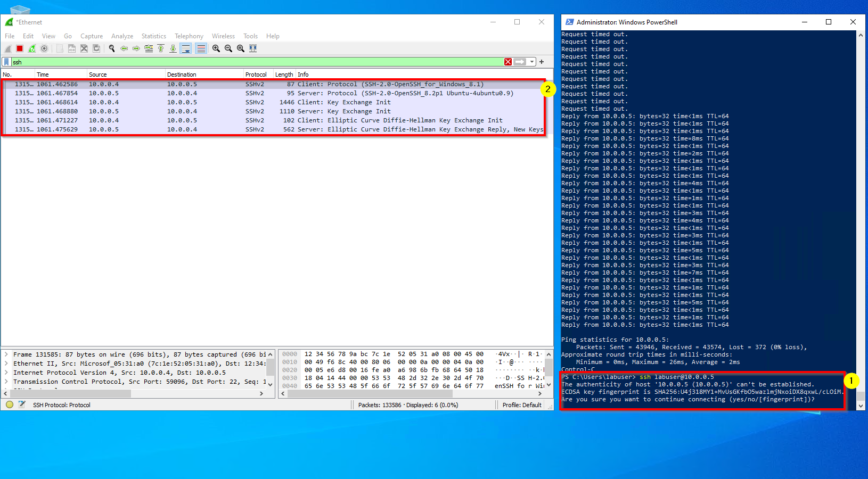This screenshot has height=479, width=868.
Task: Expand the Ethernet II details row
Action: click(6, 364)
